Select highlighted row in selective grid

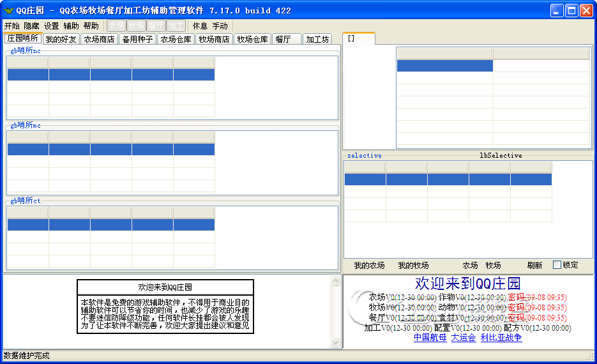pyautogui.click(x=448, y=179)
